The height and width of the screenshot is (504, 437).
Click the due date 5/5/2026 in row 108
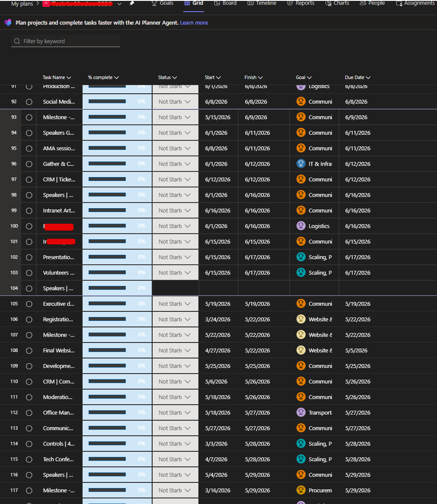(356, 350)
